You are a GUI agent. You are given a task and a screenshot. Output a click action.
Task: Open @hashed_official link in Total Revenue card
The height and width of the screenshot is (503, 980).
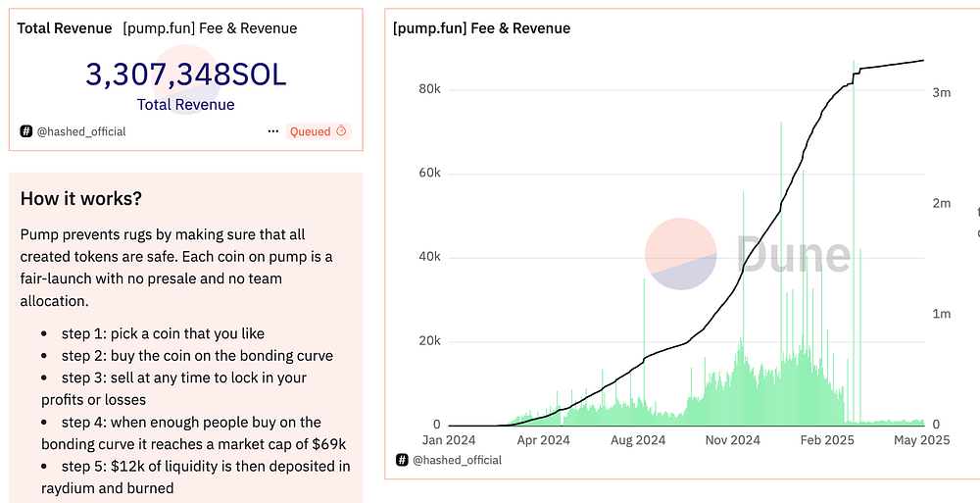[81, 131]
